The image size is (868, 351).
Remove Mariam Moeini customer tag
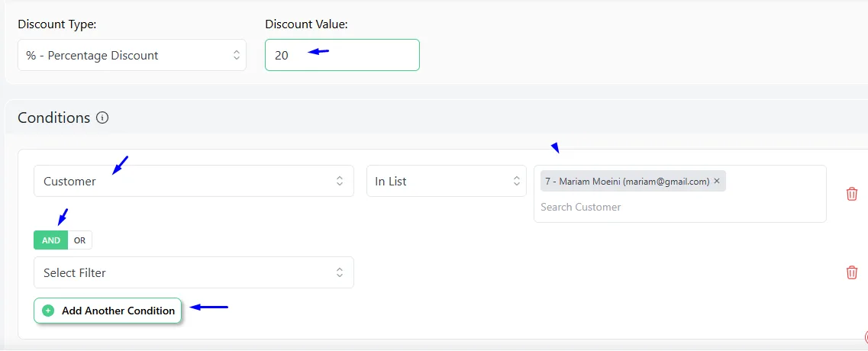point(717,181)
